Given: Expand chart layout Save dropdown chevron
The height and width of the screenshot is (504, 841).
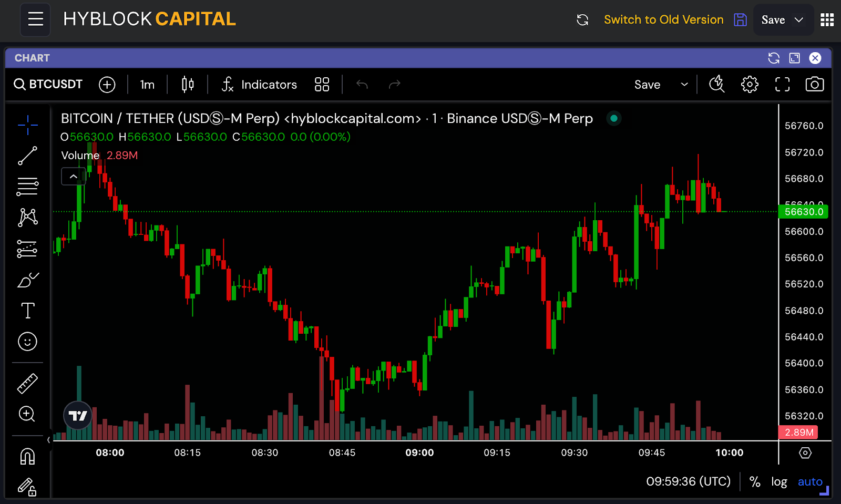Looking at the screenshot, I should pos(684,85).
